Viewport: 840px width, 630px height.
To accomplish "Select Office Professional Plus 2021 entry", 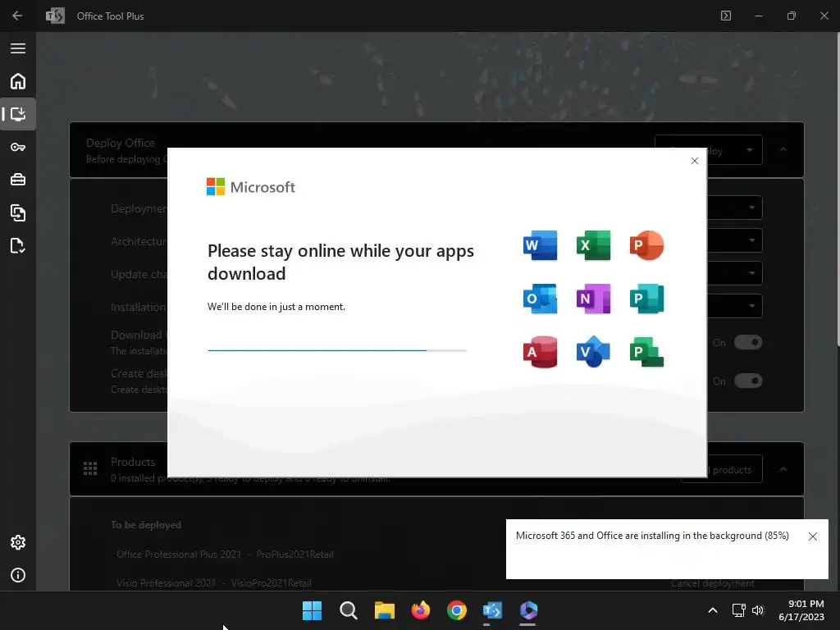I will pyautogui.click(x=225, y=555).
